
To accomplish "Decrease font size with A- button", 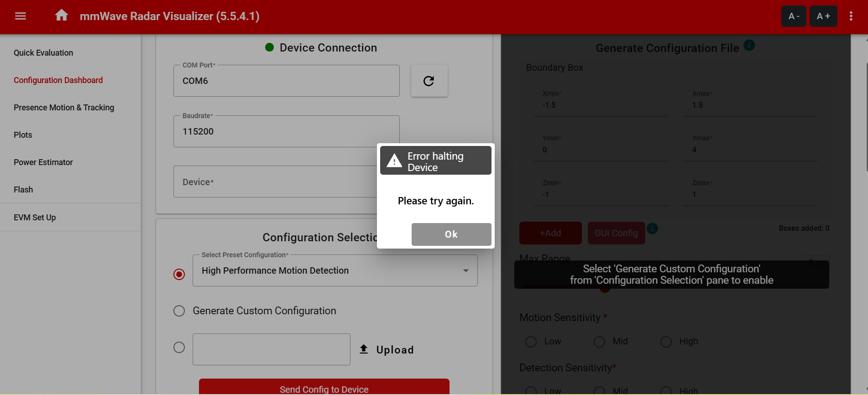I will (x=794, y=16).
